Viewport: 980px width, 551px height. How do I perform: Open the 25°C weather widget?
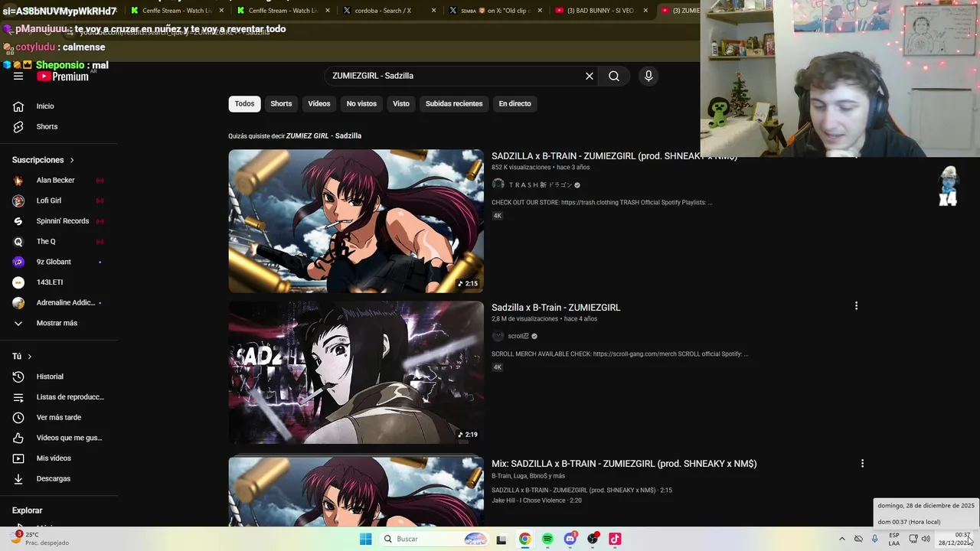[x=38, y=539]
